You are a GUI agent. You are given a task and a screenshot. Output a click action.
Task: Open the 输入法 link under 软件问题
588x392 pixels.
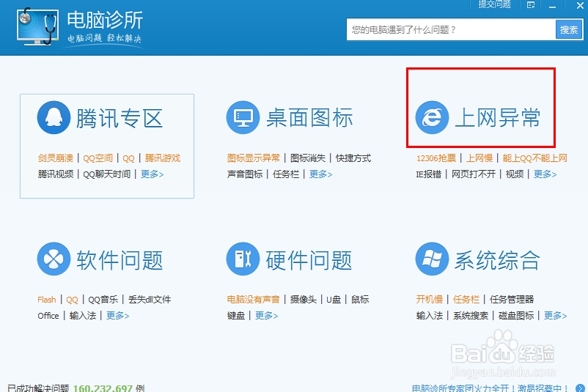coord(83,316)
